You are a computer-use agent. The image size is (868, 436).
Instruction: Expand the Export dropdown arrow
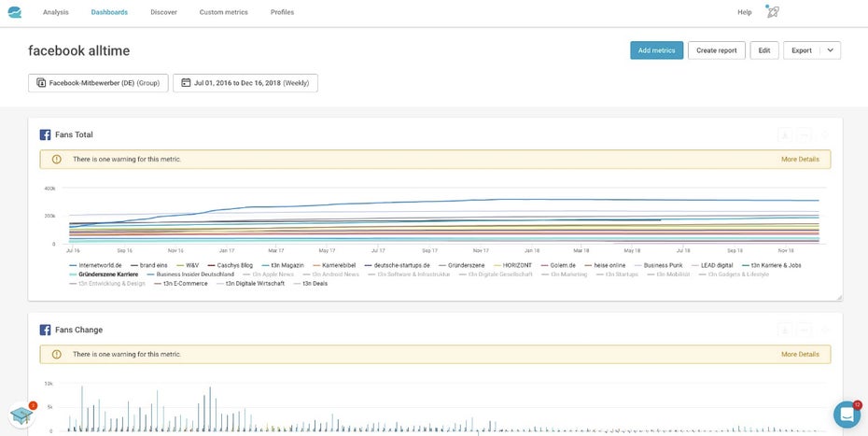click(x=830, y=50)
